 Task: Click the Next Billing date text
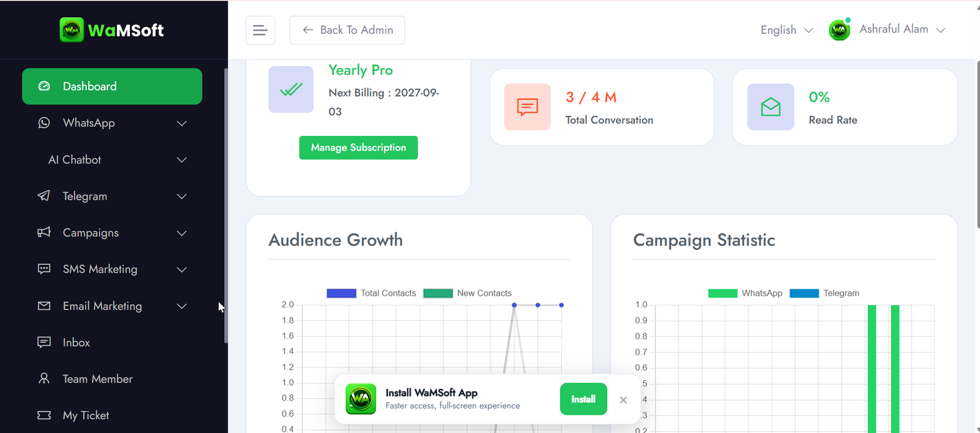[384, 102]
